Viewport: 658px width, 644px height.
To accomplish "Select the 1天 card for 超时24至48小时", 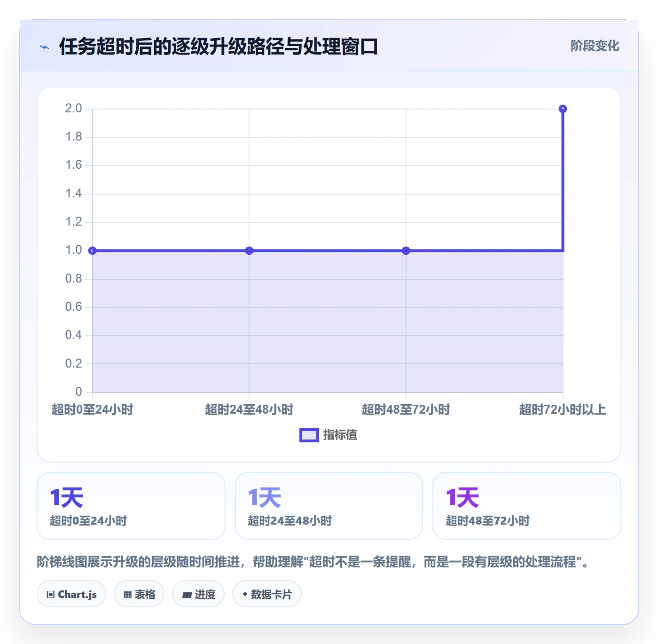I will coord(329,506).
